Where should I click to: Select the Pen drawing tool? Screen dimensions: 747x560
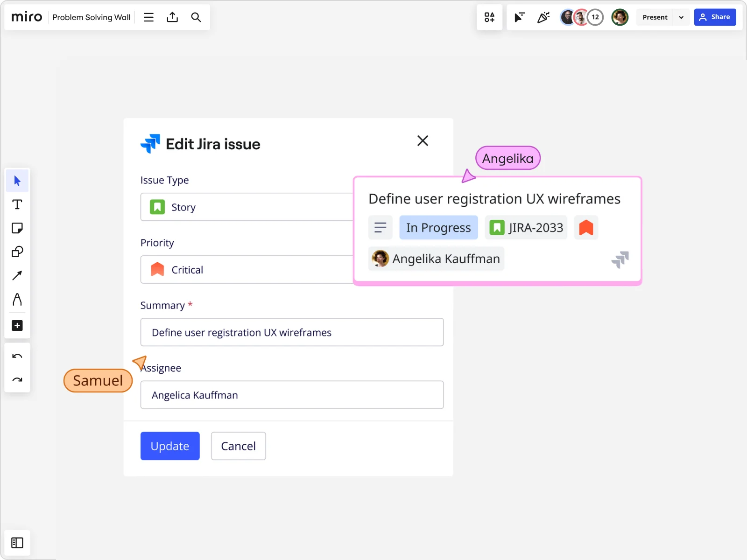[17, 299]
